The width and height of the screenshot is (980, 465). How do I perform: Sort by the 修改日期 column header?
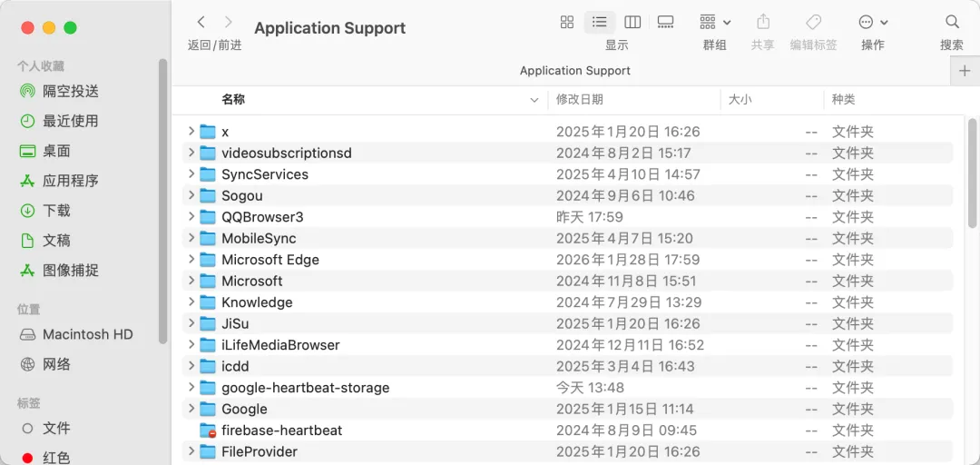coord(580,100)
